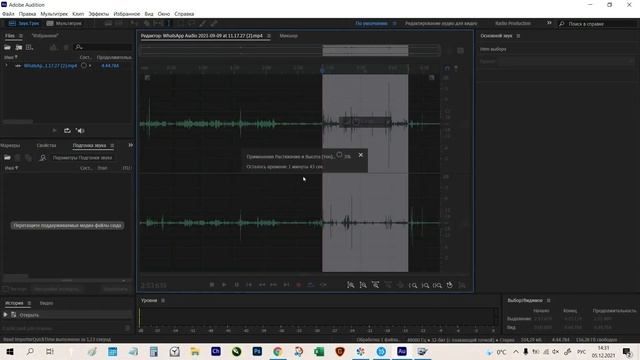Click the overview navigator highlighted region

click(365, 51)
